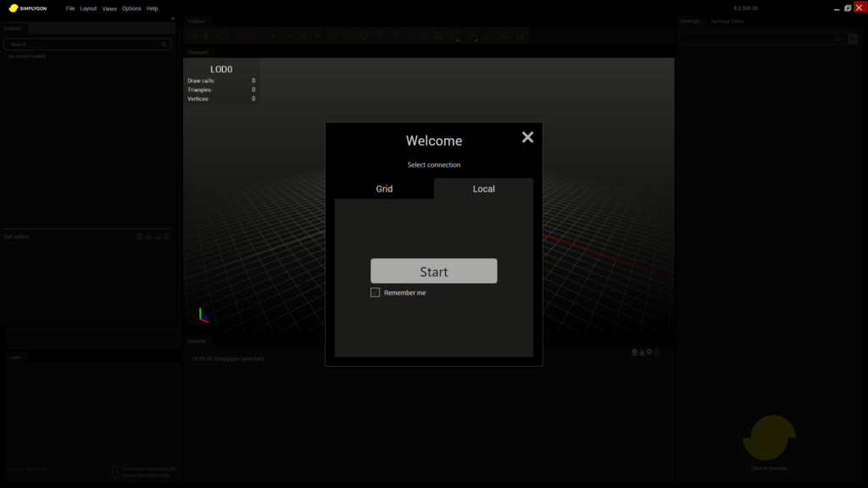The height and width of the screenshot is (488, 868).
Task: Open the Layout menu
Action: [x=88, y=8]
